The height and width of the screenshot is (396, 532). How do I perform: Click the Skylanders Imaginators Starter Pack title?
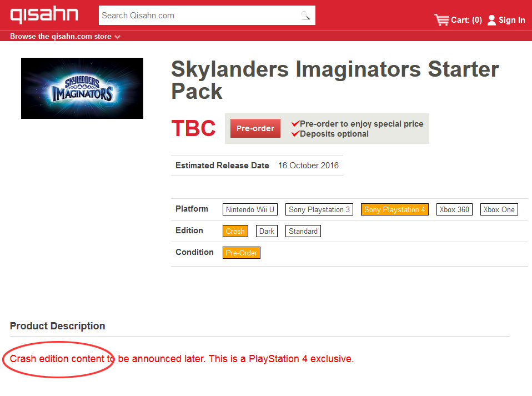(335, 80)
